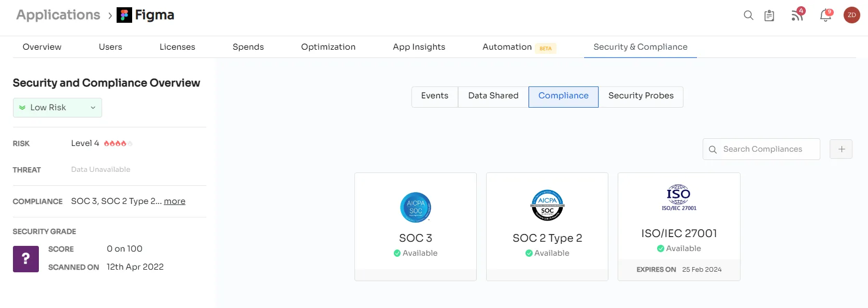This screenshot has width=868, height=308.
Task: Open the ZD user avatar menu
Action: click(x=852, y=15)
